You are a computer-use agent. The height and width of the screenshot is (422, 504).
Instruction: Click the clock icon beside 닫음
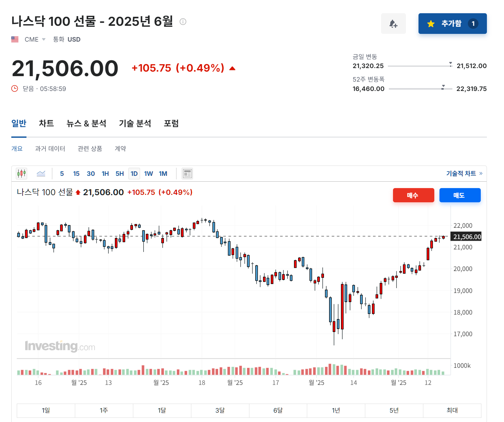[14, 88]
